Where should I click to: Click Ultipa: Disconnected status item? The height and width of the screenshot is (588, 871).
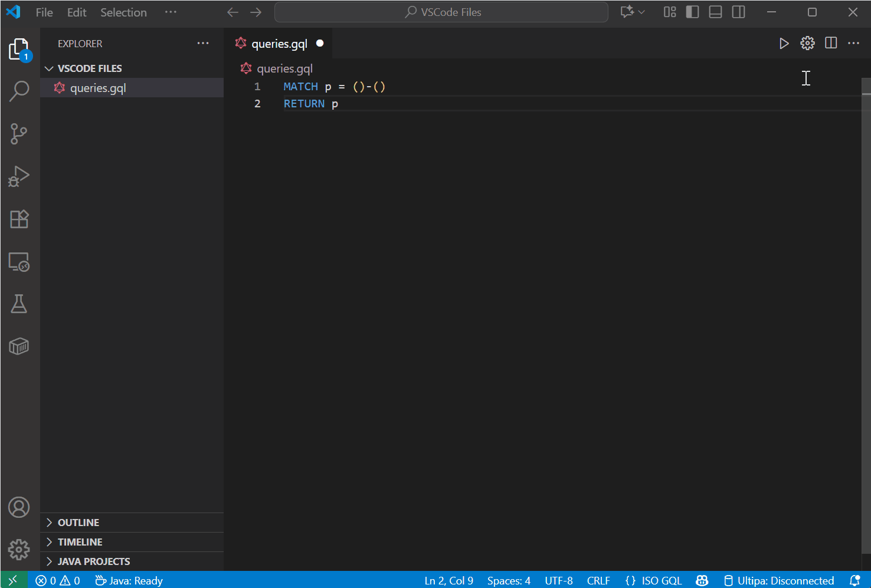coord(779,580)
